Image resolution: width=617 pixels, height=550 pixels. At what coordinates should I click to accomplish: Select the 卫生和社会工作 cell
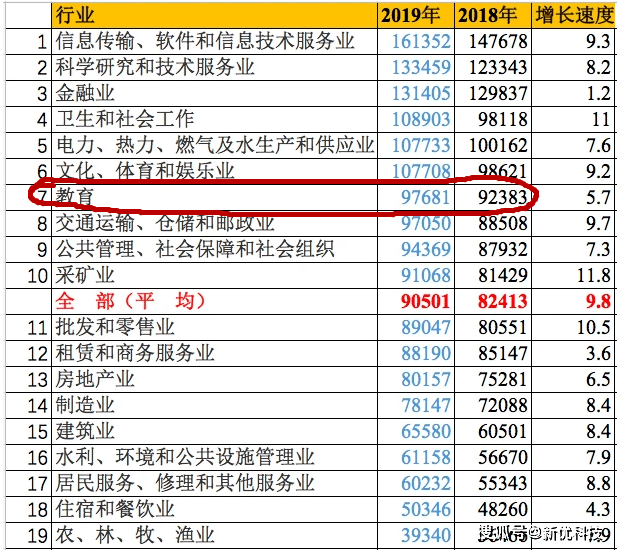coord(214,120)
